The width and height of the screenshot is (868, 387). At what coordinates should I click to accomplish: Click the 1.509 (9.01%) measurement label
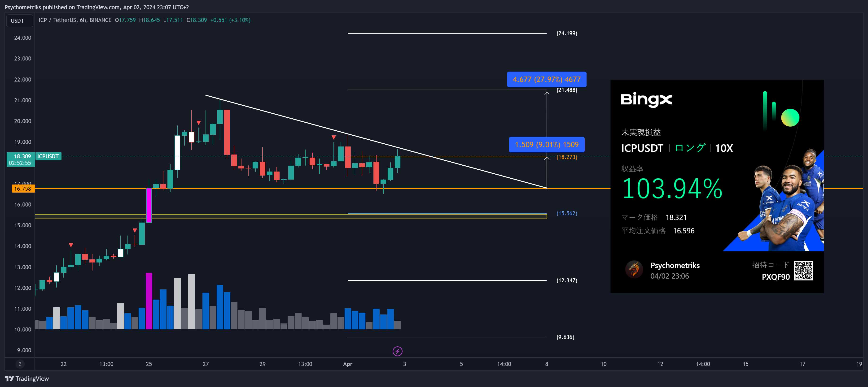coord(547,144)
